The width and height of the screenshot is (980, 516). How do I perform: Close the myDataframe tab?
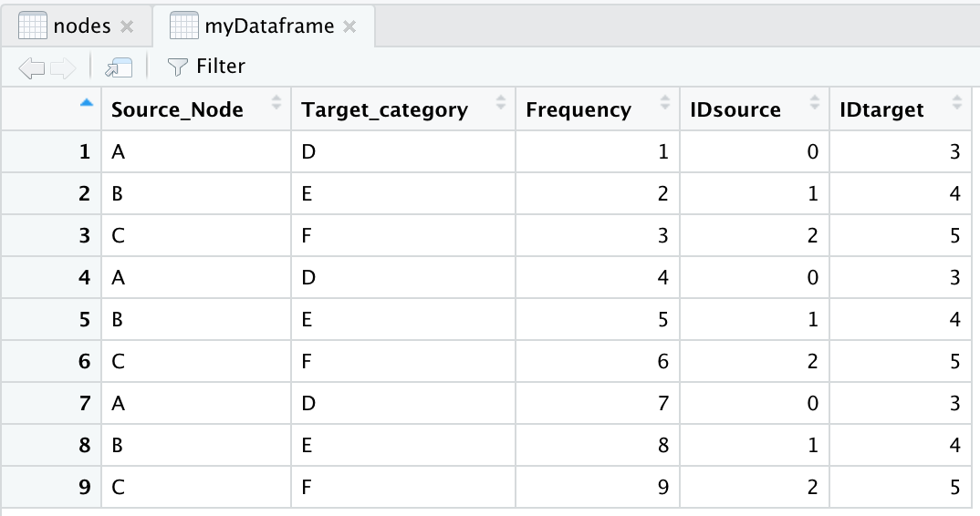click(x=349, y=26)
